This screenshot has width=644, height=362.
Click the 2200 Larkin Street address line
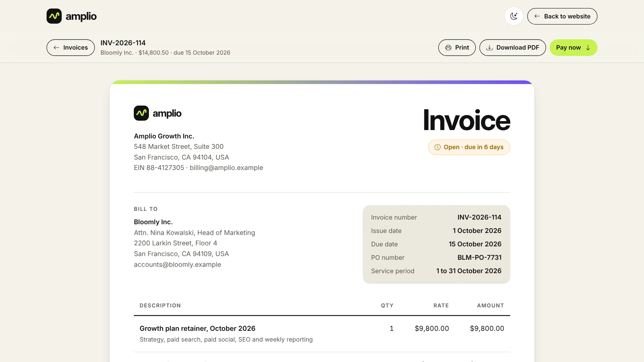[x=175, y=243]
